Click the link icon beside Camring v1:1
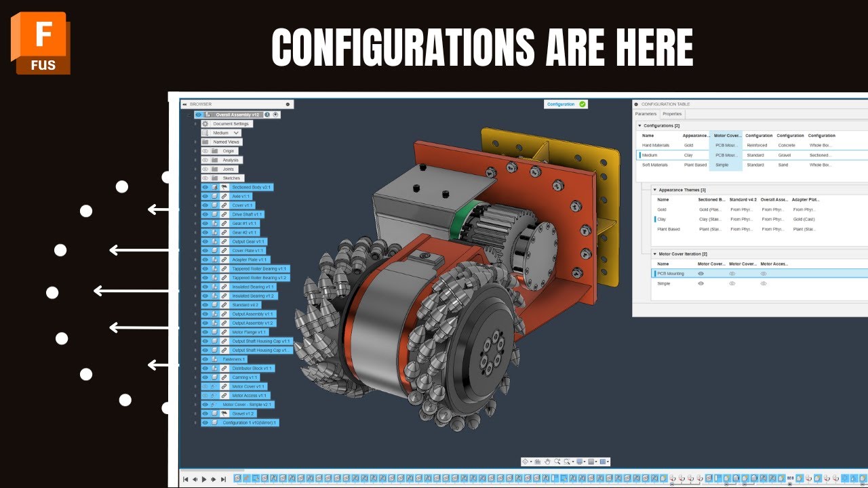868x488 pixels. tap(224, 377)
